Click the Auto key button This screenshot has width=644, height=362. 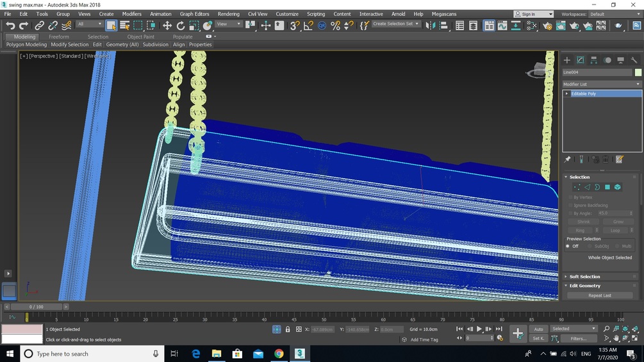[x=538, y=329]
